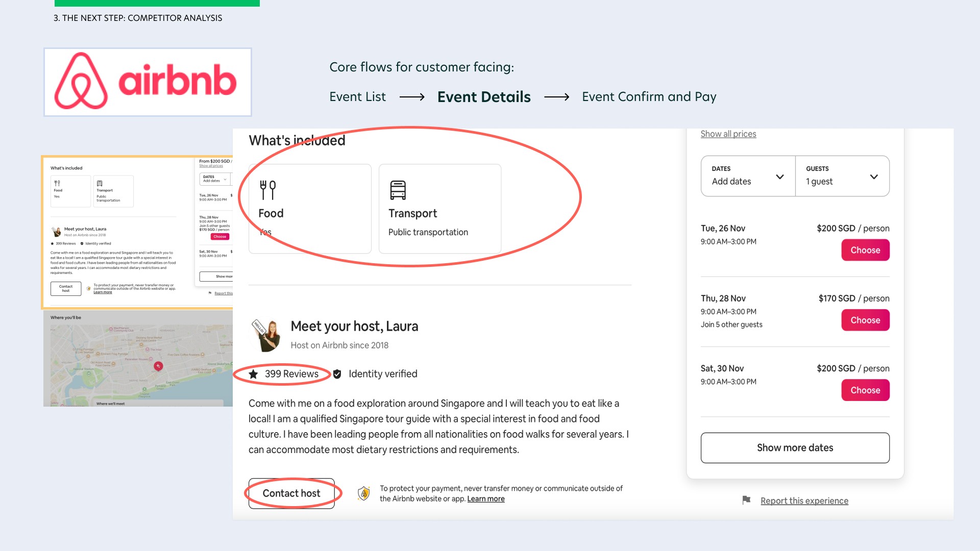Viewport: 980px width, 551px height.
Task: Choose the Sat, 30 Nov date
Action: point(865,390)
